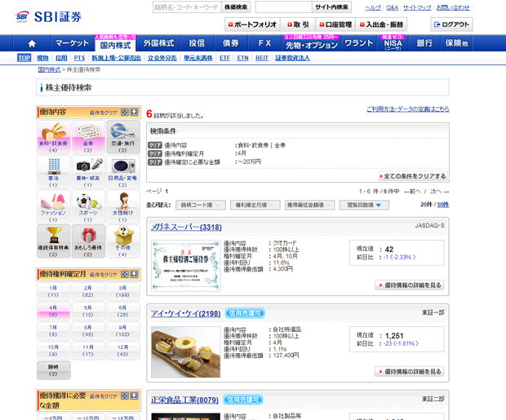Select the daily goods and appliances icon
This screenshot has height=420, width=506.
[123, 171]
